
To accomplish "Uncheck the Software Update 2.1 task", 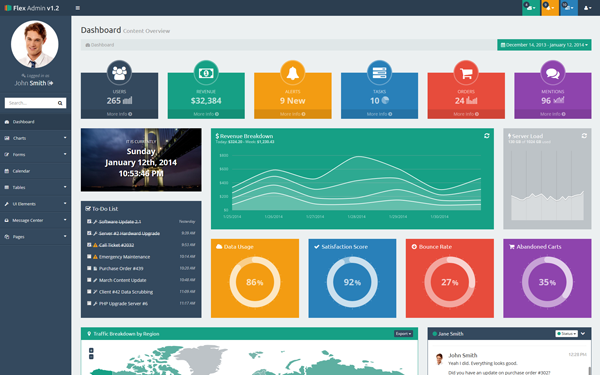I will click(x=89, y=222).
